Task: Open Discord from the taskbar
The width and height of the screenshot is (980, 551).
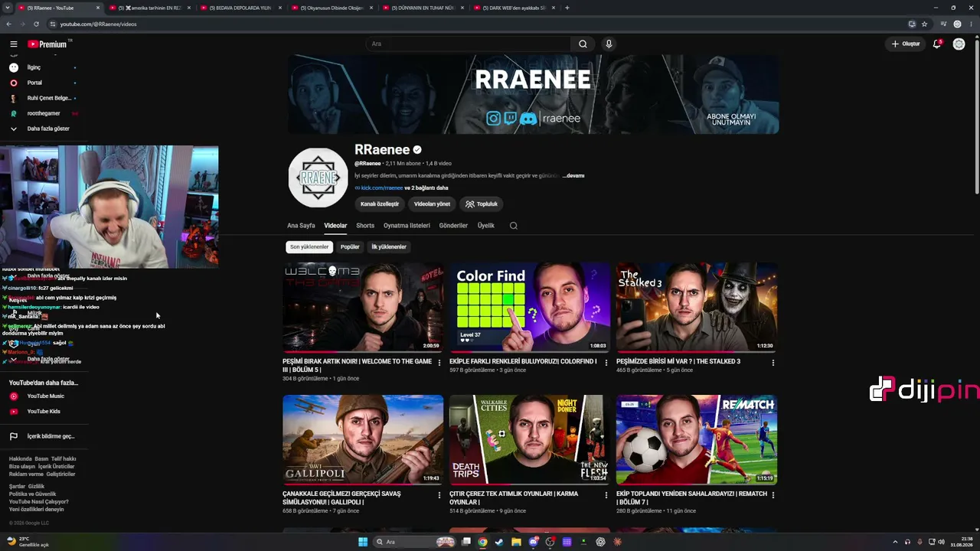Action: pyautogui.click(x=534, y=542)
